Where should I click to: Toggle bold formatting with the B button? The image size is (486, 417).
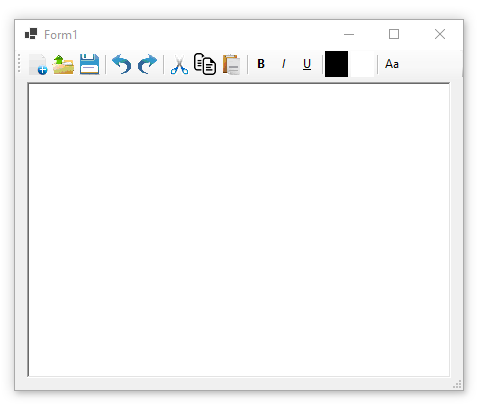pyautogui.click(x=261, y=64)
